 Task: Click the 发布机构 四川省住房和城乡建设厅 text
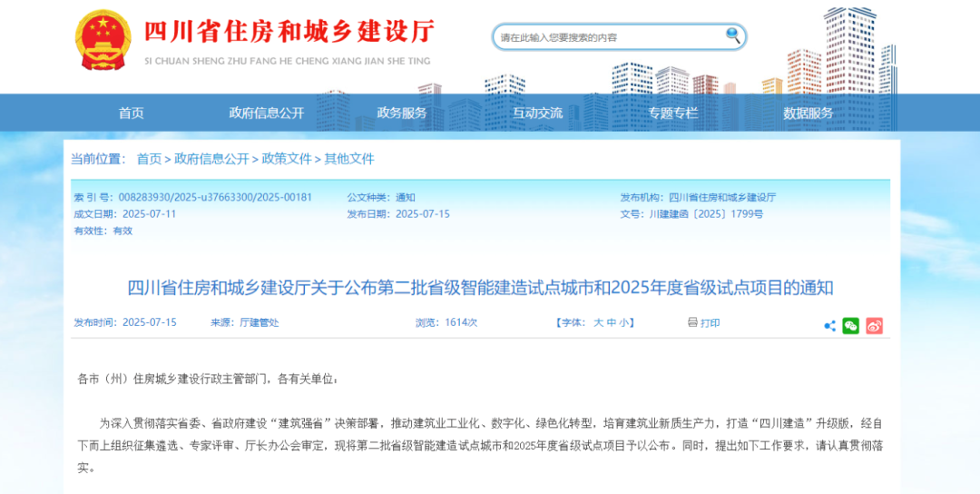[698, 198]
